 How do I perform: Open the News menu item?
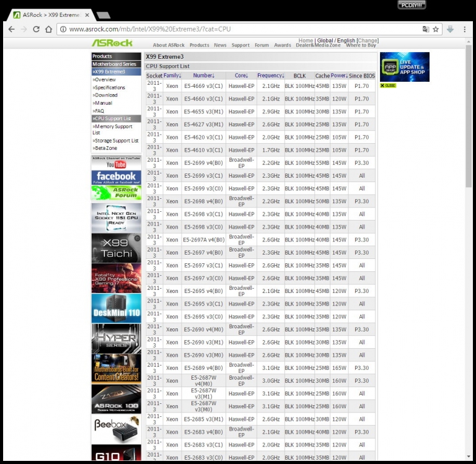click(x=220, y=45)
